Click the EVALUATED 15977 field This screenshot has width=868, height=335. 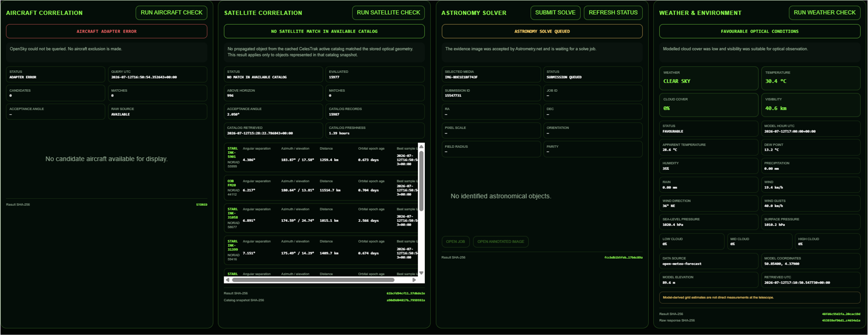pyautogui.click(x=375, y=75)
